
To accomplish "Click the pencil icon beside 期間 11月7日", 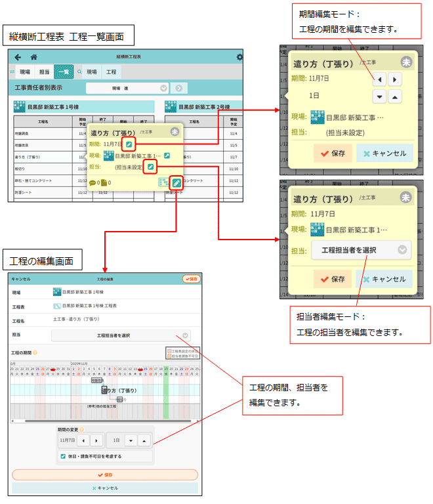I will 129,144.
